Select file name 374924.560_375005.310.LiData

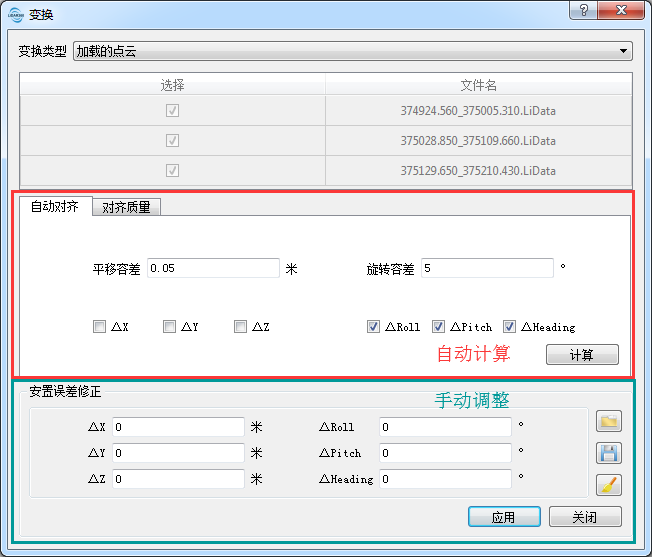point(478,111)
